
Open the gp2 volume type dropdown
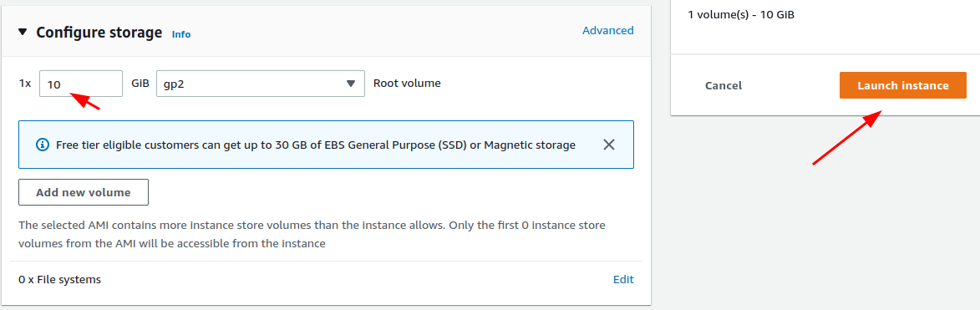point(261,83)
